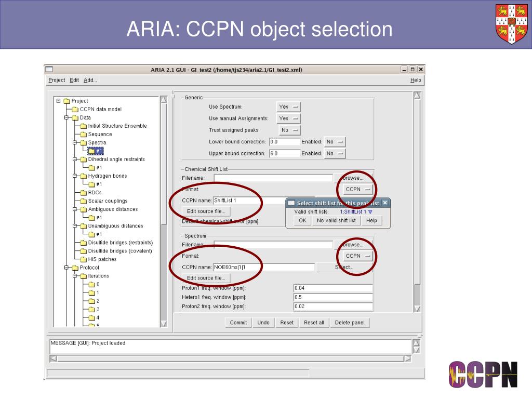Click Proton2 freq. window field
Image resolution: width=532 pixels, height=399 pixels.
[x=333, y=307]
